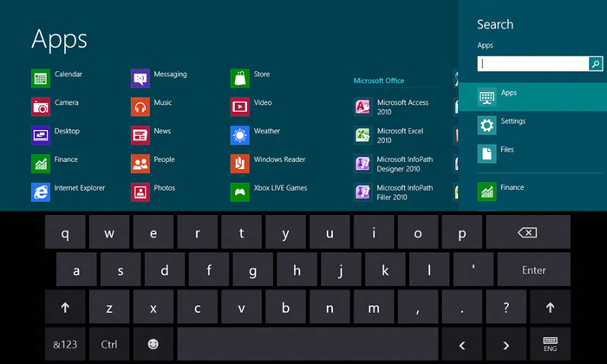The image size is (607, 364).
Task: Open the Calendar app icon
Action: (41, 78)
